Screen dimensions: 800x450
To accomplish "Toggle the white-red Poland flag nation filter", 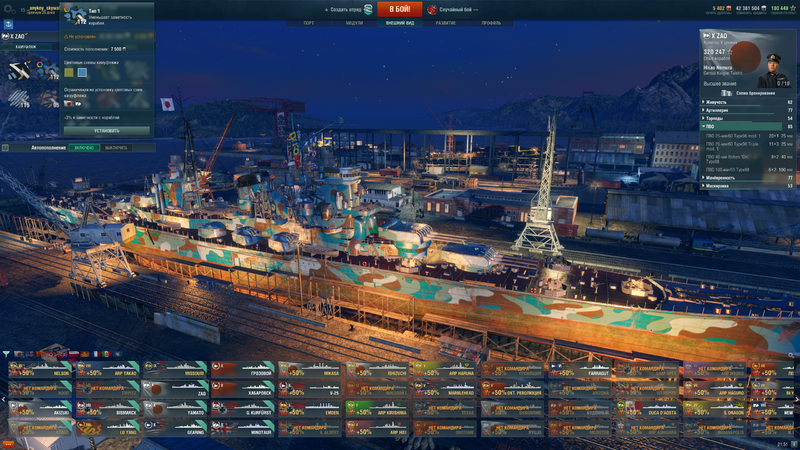I will tap(74, 354).
